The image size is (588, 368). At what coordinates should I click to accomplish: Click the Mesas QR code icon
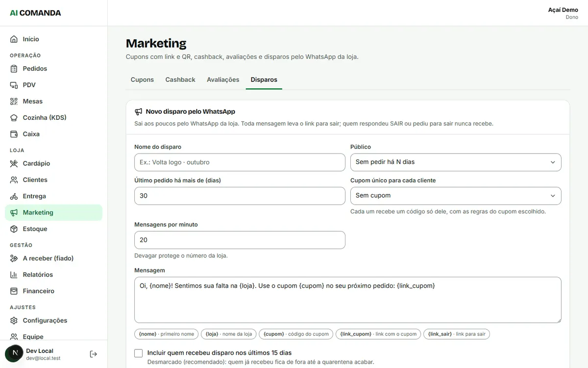point(14,101)
